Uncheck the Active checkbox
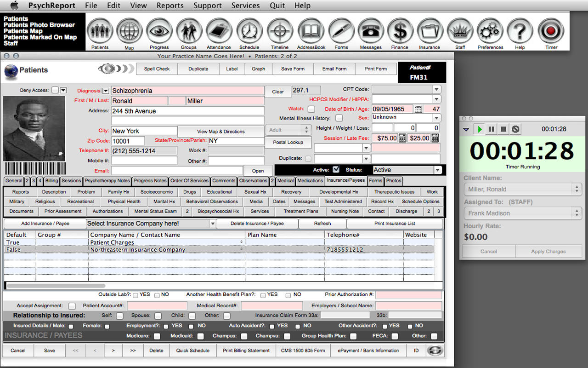 tap(336, 170)
